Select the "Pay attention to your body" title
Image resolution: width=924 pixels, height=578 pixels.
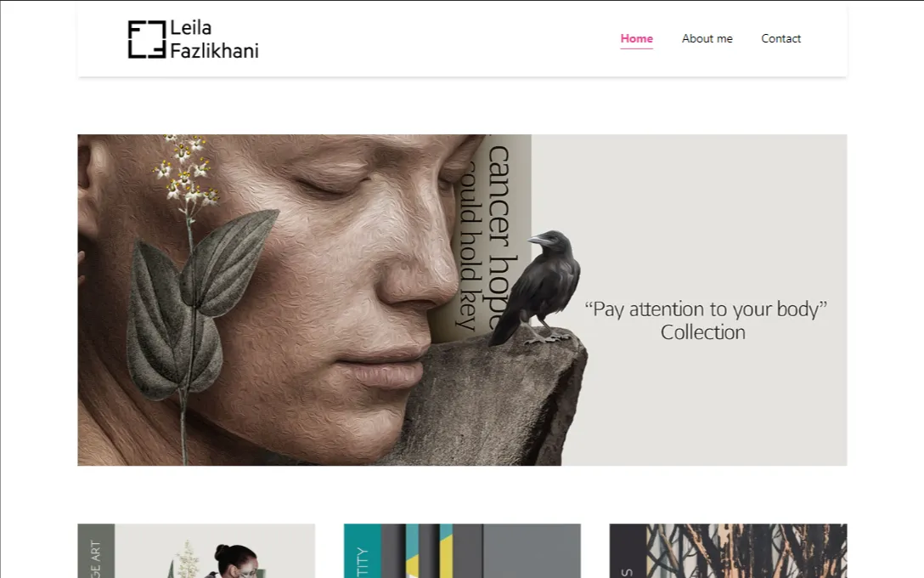(706, 309)
